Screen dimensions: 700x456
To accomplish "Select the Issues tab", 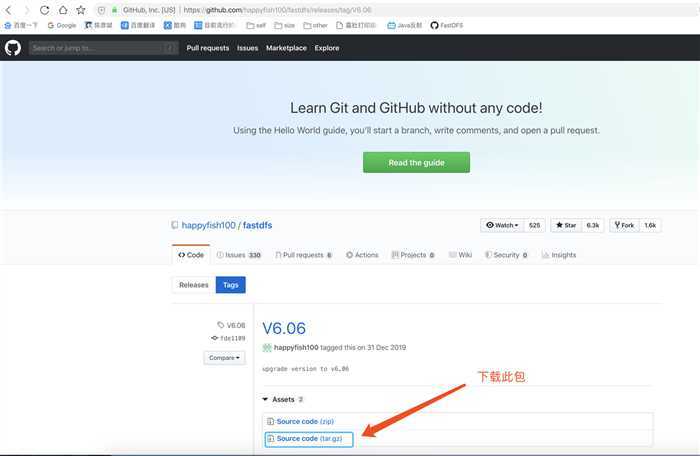I will pyautogui.click(x=238, y=255).
